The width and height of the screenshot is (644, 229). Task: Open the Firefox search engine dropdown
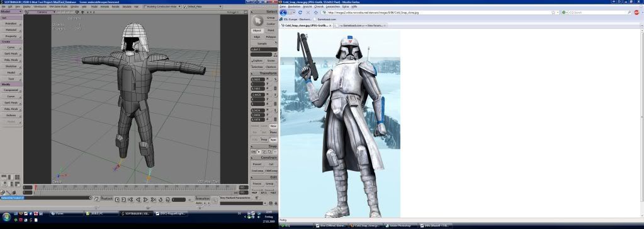(565, 13)
